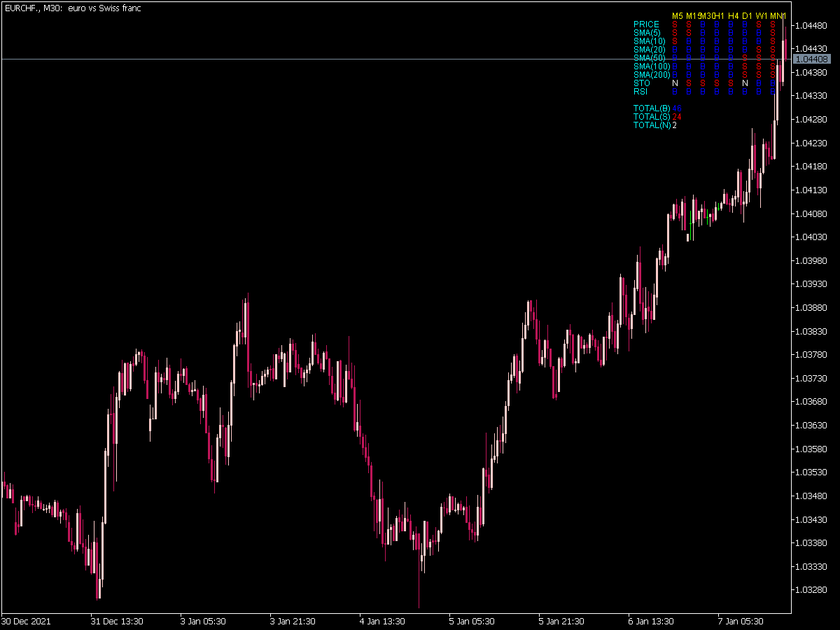
Task: Click the 1.04280 price scale label
Action: [810, 120]
